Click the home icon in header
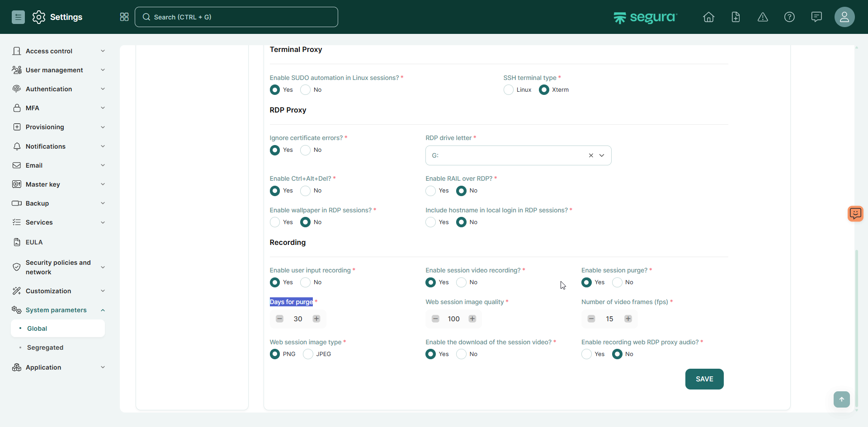This screenshot has height=427, width=868. pyautogui.click(x=708, y=17)
